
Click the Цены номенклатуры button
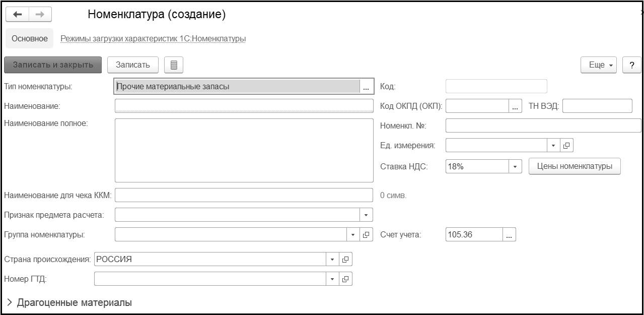click(x=575, y=166)
